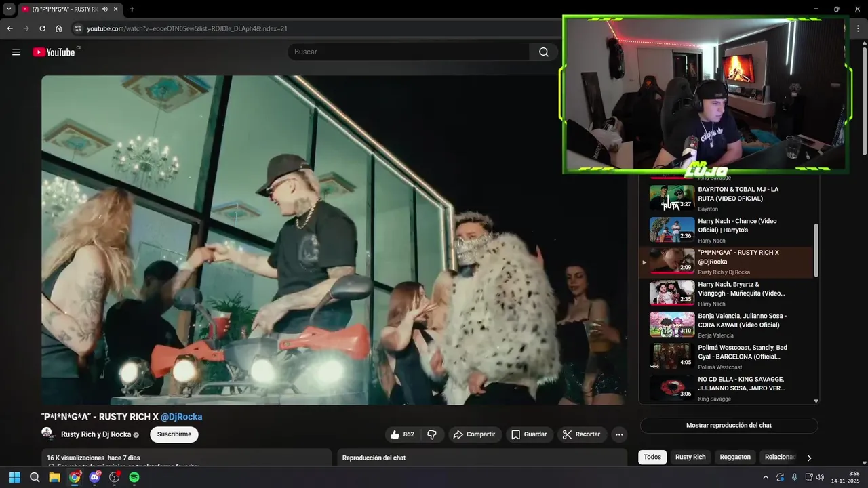Image resolution: width=868 pixels, height=488 pixels.
Task: Like the video with thumbs up 862
Action: [402, 434]
